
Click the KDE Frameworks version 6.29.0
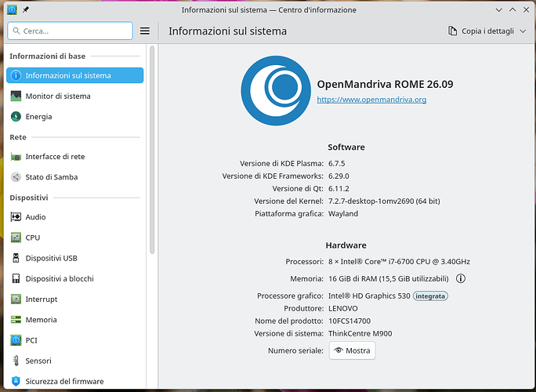pos(339,176)
